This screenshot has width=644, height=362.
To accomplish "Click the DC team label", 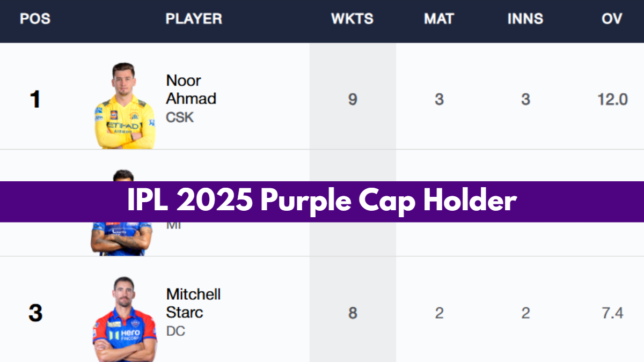I will coord(175,331).
